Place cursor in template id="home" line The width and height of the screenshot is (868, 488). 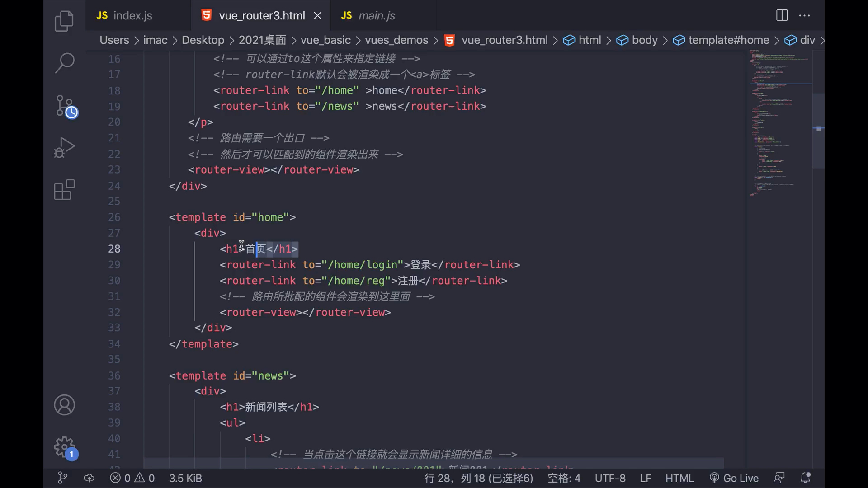[x=232, y=217]
